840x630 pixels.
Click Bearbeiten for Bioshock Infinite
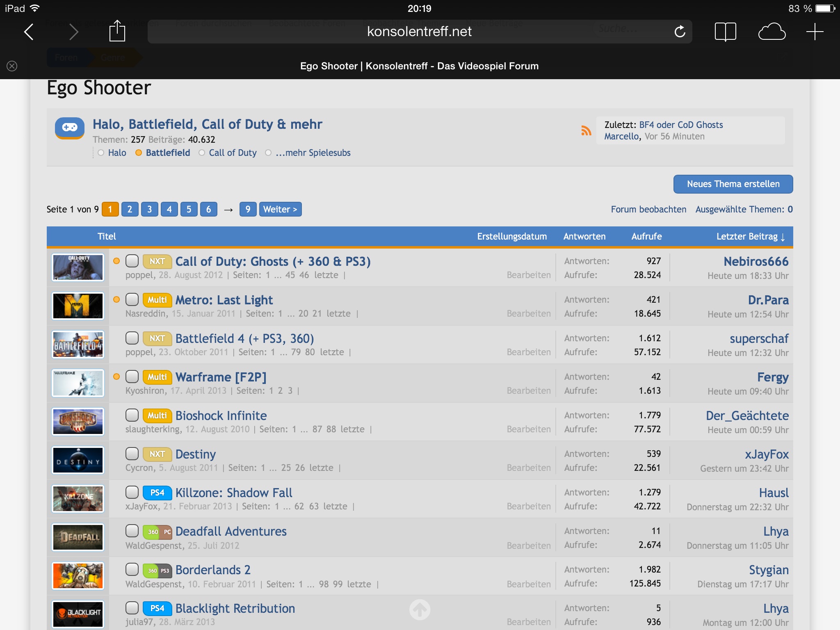click(529, 429)
